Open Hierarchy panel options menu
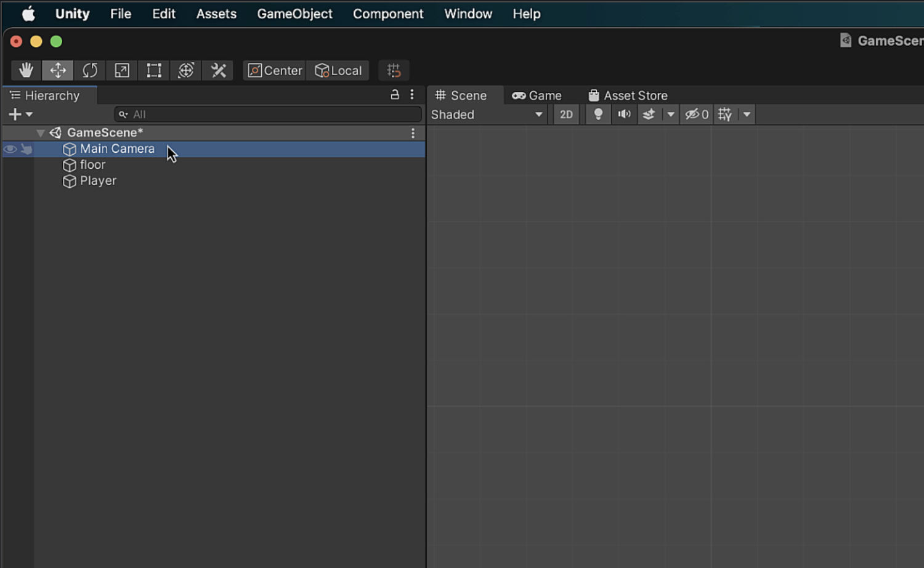 click(x=412, y=95)
